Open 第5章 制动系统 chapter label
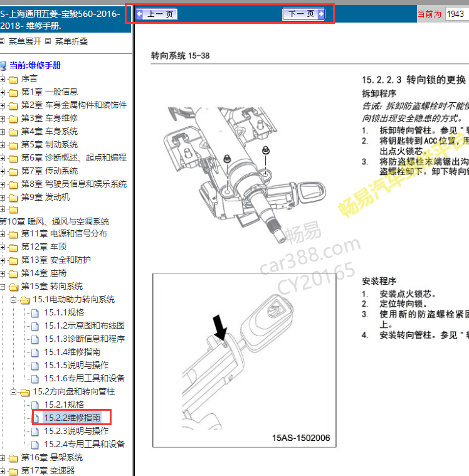The image size is (469, 476). [50, 144]
